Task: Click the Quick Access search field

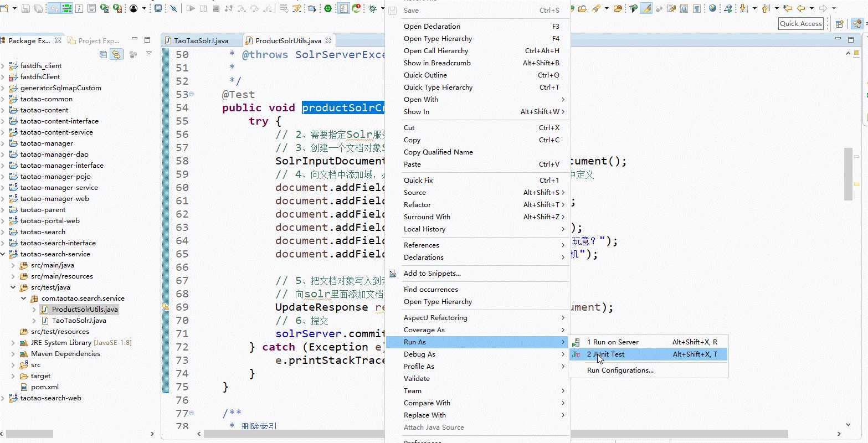Action: 800,24
